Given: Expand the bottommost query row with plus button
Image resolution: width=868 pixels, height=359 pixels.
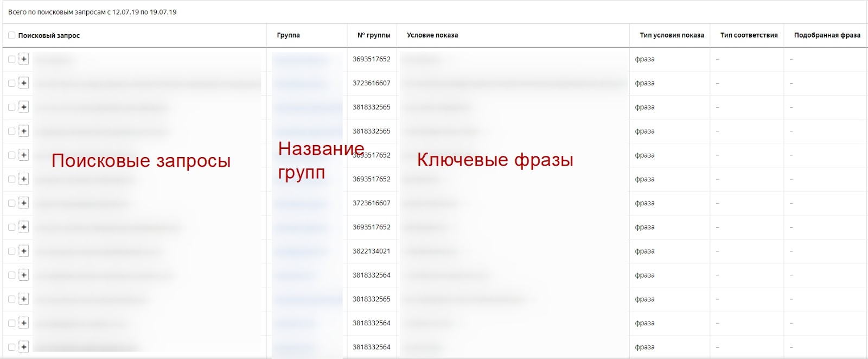Looking at the screenshot, I should (24, 347).
